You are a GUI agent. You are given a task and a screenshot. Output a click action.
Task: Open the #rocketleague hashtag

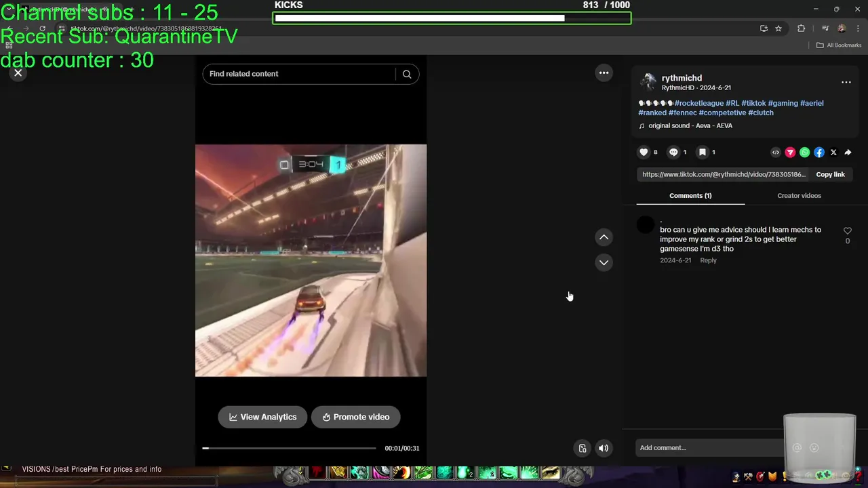(x=699, y=103)
